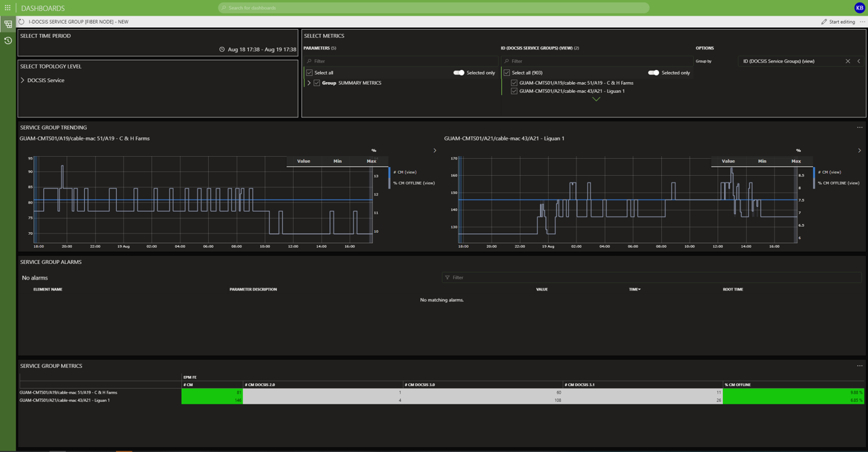The image size is (868, 452).
Task: Toggle Parameters Select all checkbox
Action: [309, 73]
